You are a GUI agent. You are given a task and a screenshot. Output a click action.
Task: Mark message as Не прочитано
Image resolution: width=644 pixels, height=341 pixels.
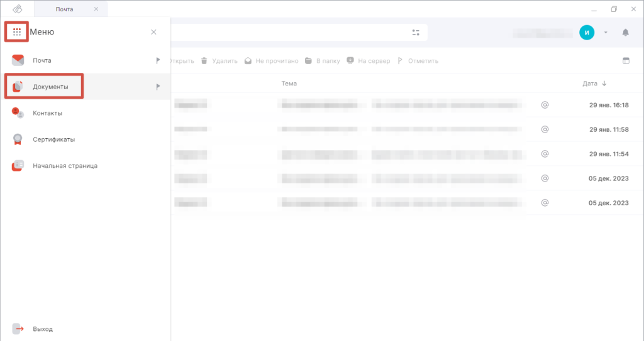pos(272,61)
